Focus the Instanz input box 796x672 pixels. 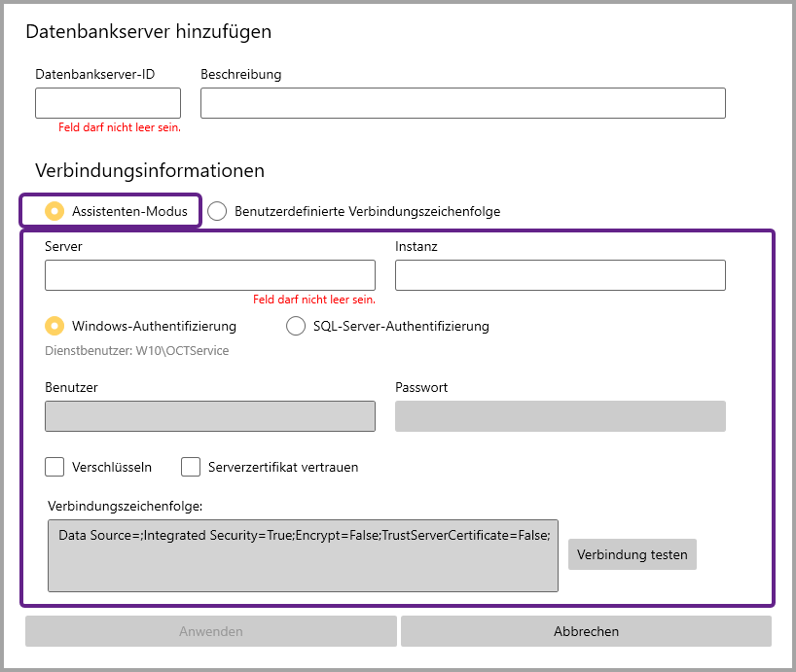click(x=560, y=275)
